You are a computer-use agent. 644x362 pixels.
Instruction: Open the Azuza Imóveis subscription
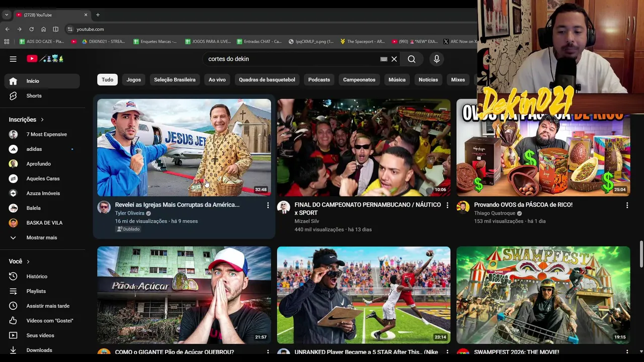42,193
